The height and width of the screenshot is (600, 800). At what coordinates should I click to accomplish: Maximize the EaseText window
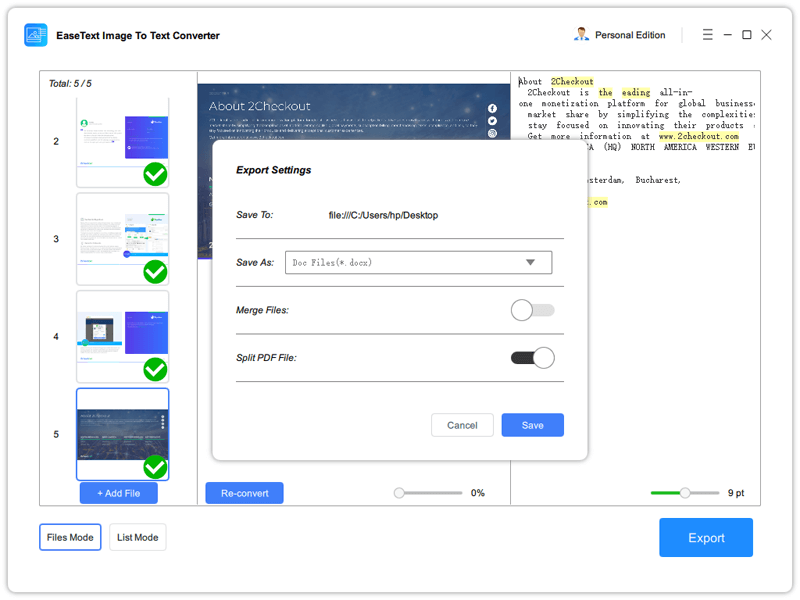(746, 34)
